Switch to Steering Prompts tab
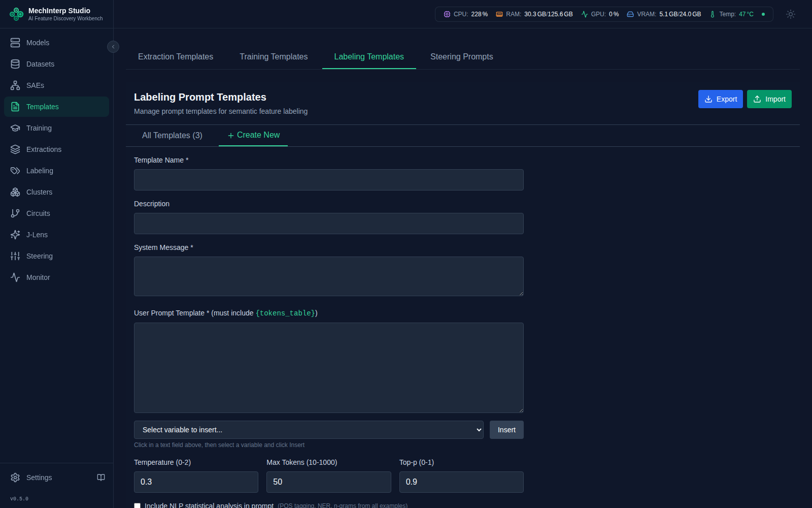The width and height of the screenshot is (812, 508). 462,57
